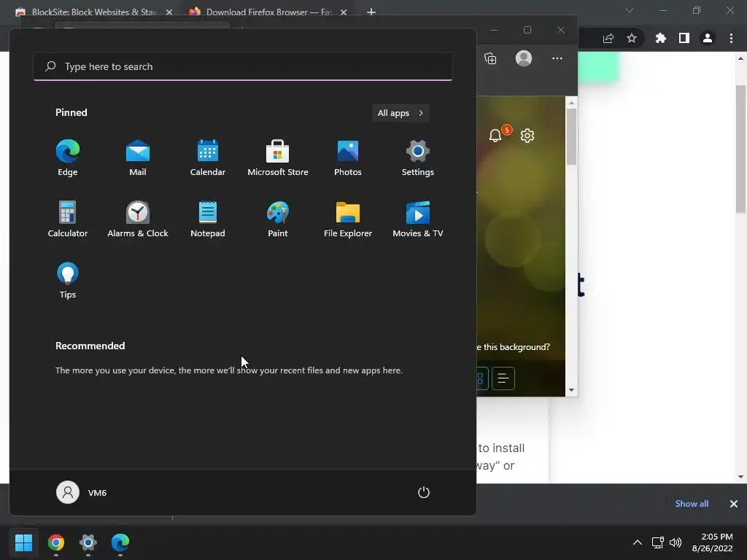Focus the Type here to search box
The width and height of the screenshot is (747, 560).
tap(243, 66)
